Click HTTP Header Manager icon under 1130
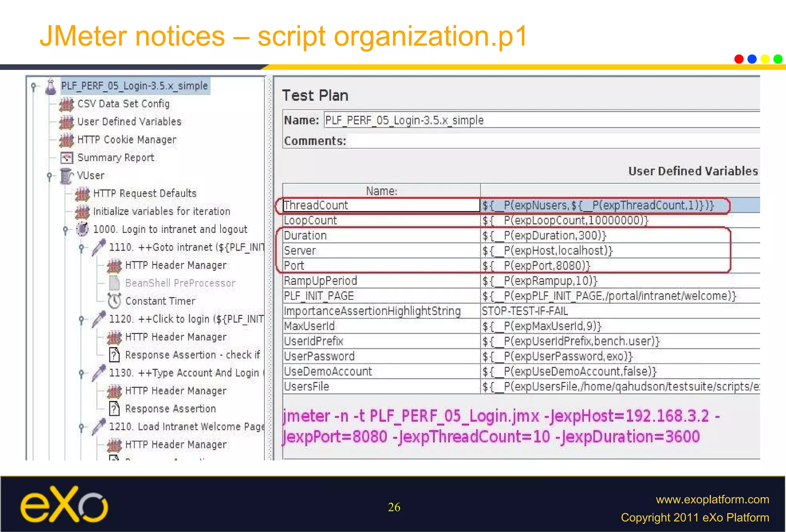786x532 pixels. (114, 391)
